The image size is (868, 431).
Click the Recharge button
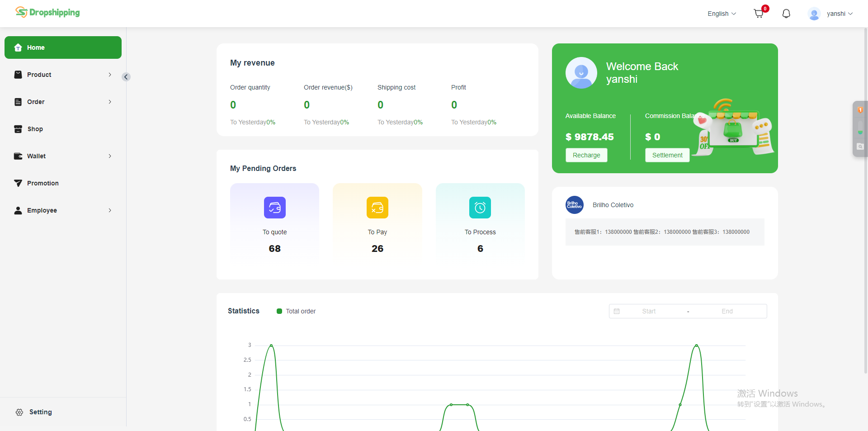coord(586,155)
